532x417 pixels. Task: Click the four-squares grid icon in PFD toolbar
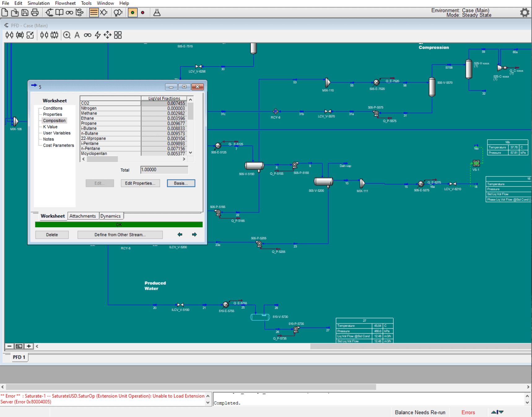tap(118, 35)
